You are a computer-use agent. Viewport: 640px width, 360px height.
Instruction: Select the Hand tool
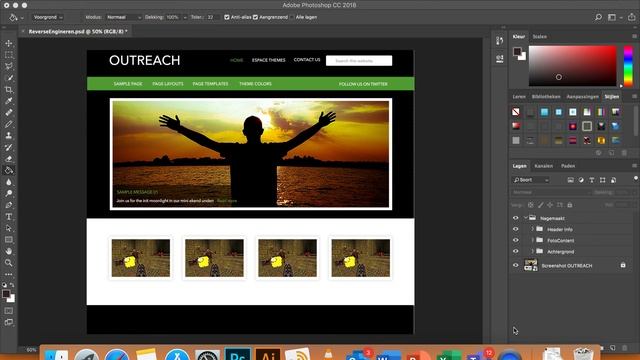tap(9, 251)
